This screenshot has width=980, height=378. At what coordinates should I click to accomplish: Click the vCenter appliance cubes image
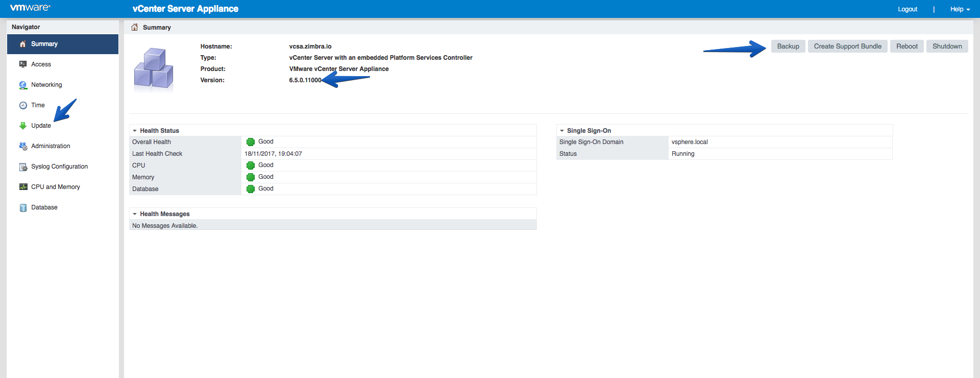pyautogui.click(x=154, y=68)
